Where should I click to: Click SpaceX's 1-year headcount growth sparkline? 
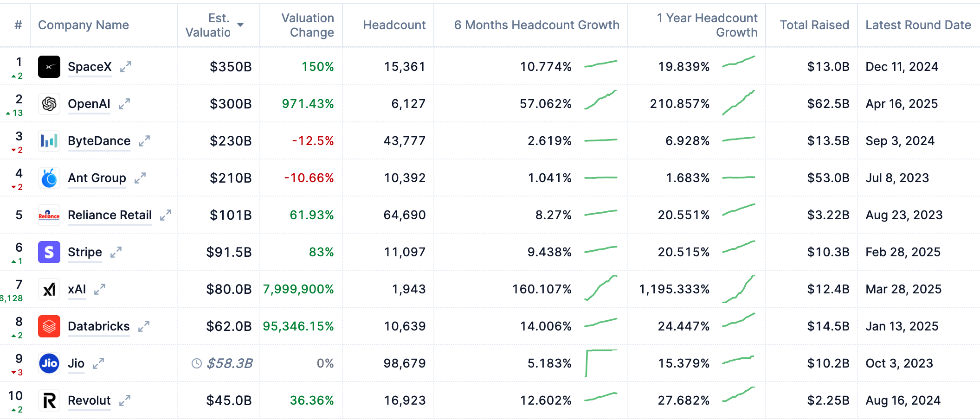pos(739,62)
